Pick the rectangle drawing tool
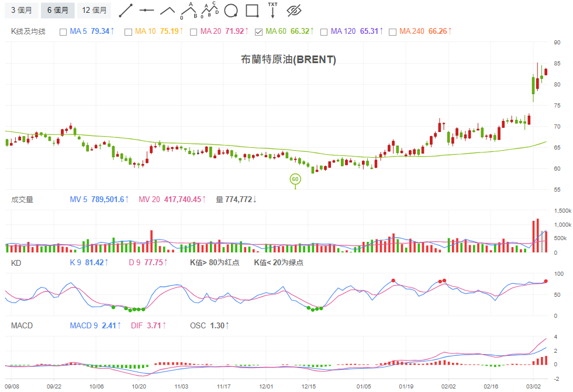 pos(252,11)
